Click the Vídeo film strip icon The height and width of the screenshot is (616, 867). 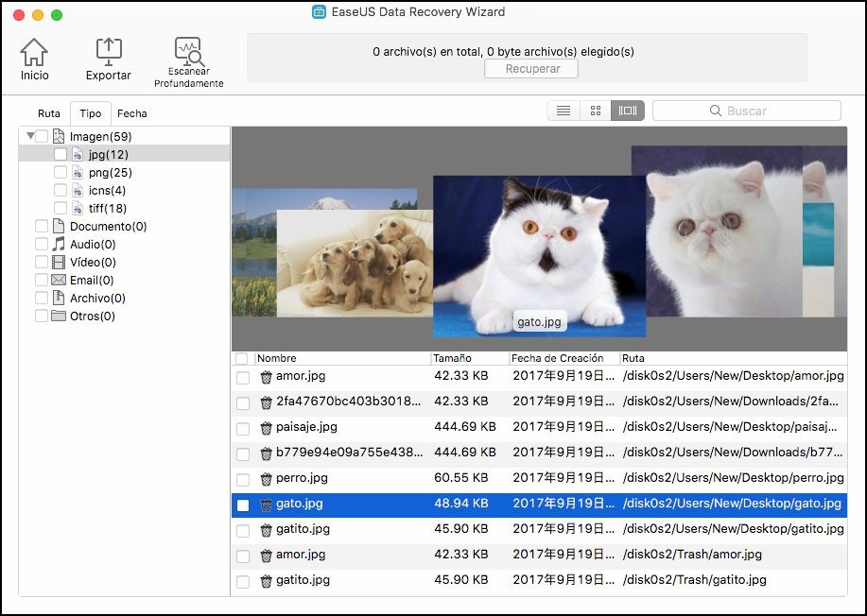click(x=59, y=262)
